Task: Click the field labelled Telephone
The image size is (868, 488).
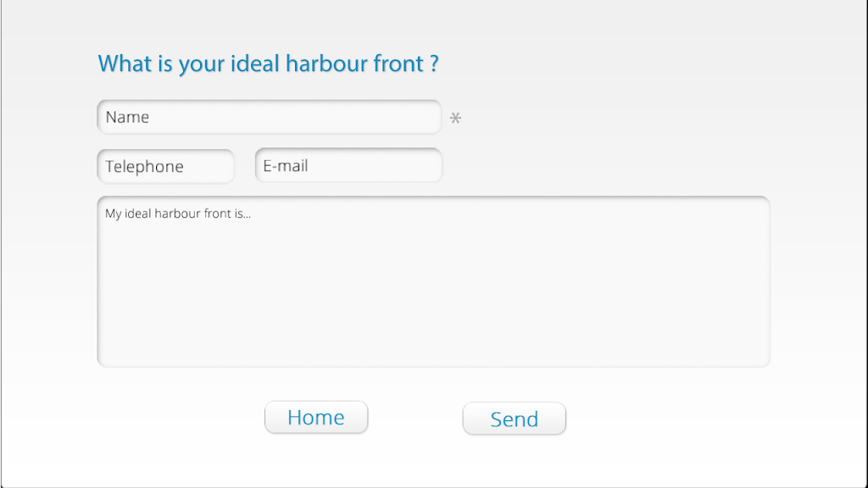Action: [x=165, y=166]
